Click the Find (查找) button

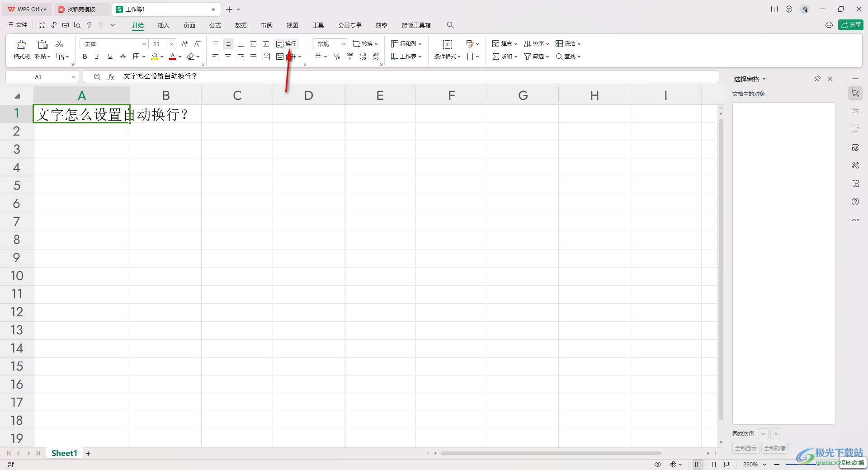568,56
